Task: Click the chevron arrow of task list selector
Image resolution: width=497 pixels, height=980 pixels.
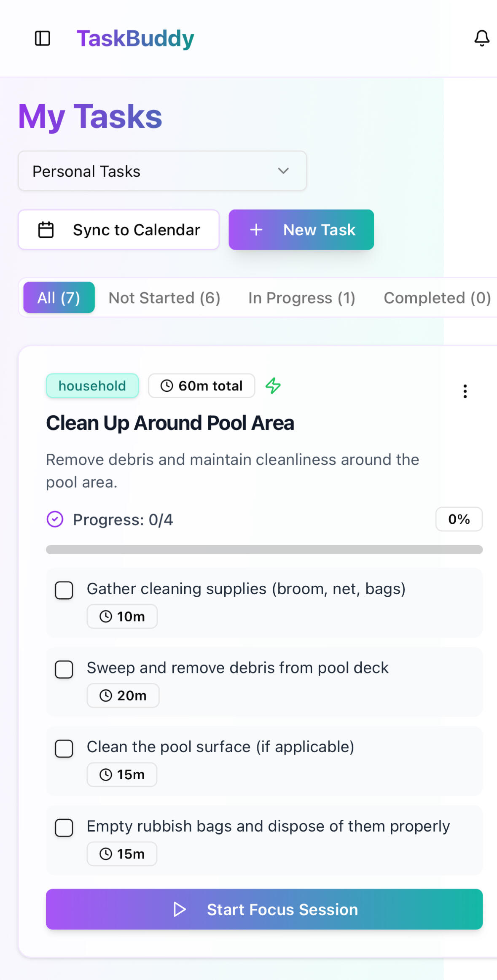Action: click(x=283, y=171)
